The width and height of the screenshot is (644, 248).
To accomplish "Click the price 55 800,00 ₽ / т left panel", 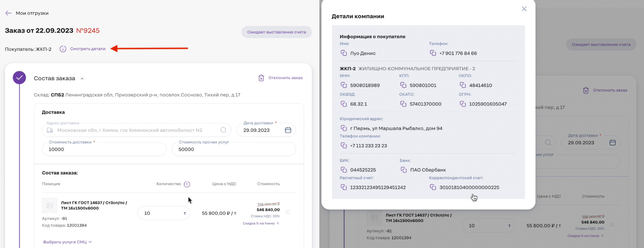I will tap(219, 213).
